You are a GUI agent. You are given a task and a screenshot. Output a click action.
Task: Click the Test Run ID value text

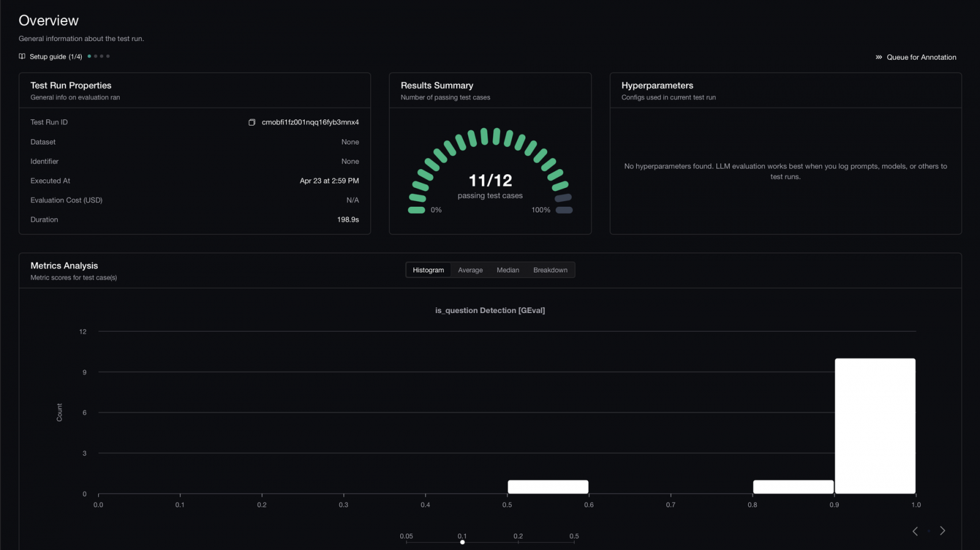(310, 123)
